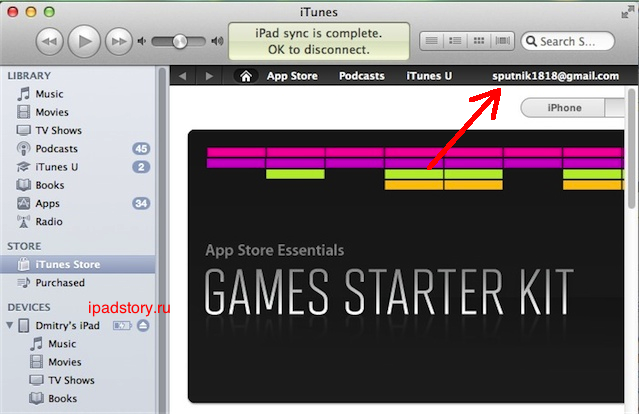
Task: Switch to album list view
Action: pos(455,41)
